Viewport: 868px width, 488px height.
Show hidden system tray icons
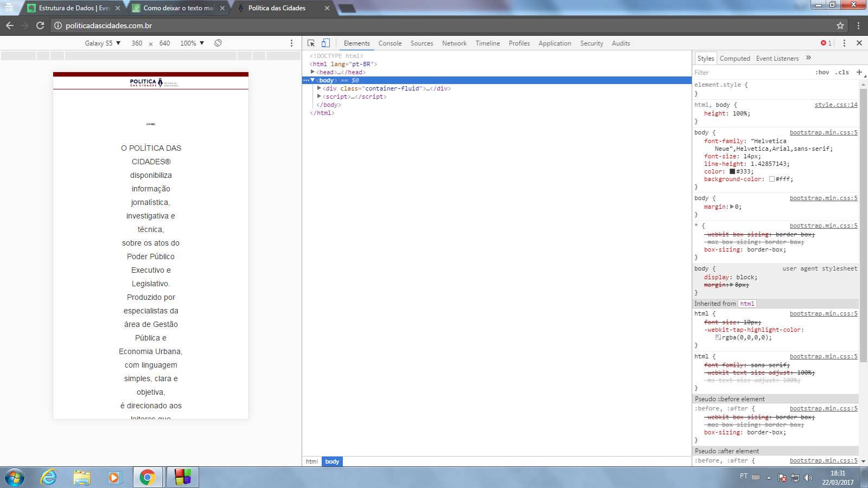point(769,478)
